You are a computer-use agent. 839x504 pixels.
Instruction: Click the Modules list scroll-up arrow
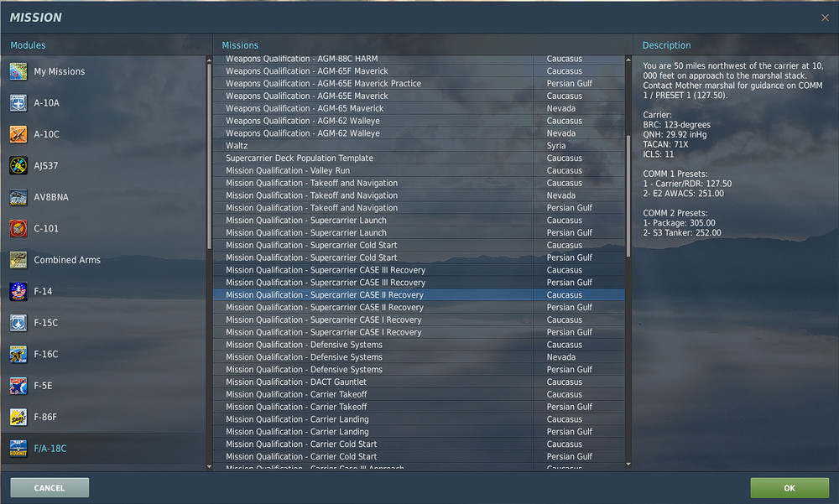[x=209, y=60]
